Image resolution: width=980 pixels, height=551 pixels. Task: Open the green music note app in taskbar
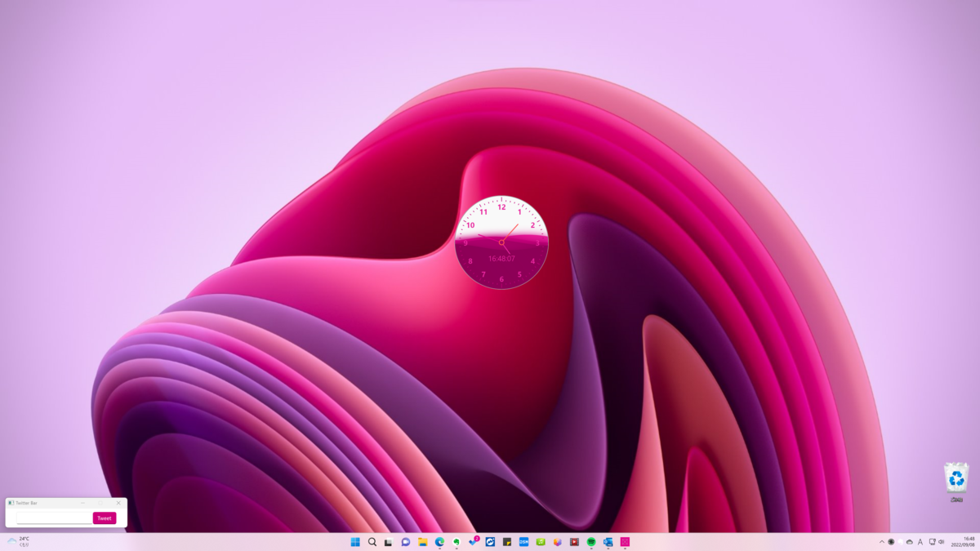click(541, 542)
